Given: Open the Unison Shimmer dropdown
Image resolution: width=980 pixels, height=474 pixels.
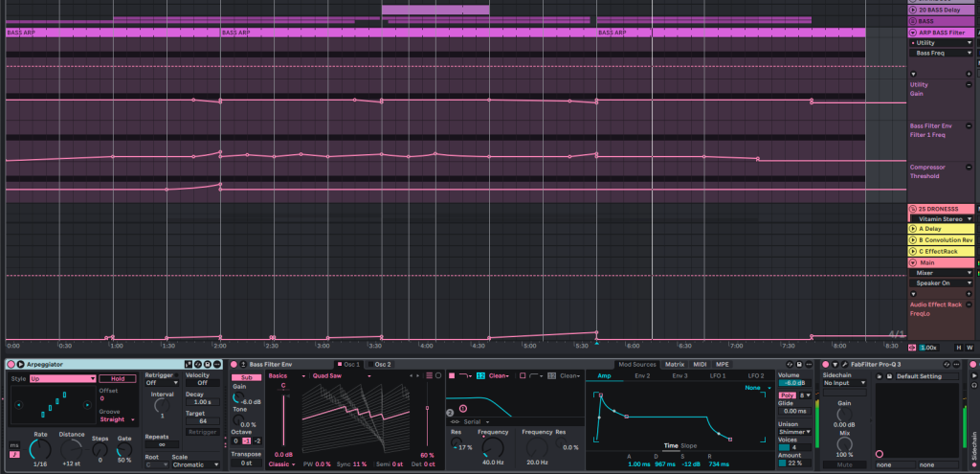Looking at the screenshot, I should coord(795,432).
